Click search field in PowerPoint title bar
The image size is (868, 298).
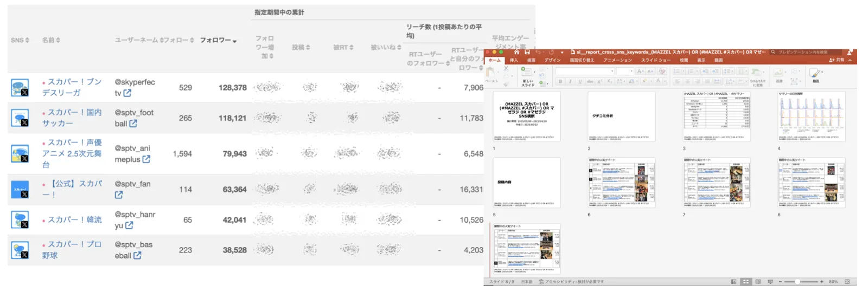click(x=806, y=52)
